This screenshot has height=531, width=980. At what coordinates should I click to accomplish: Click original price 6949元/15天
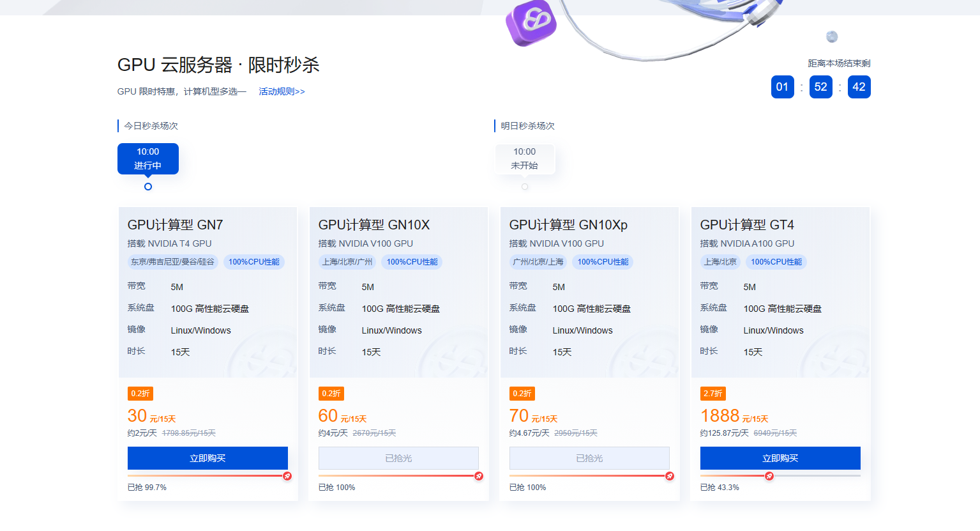[775, 433]
